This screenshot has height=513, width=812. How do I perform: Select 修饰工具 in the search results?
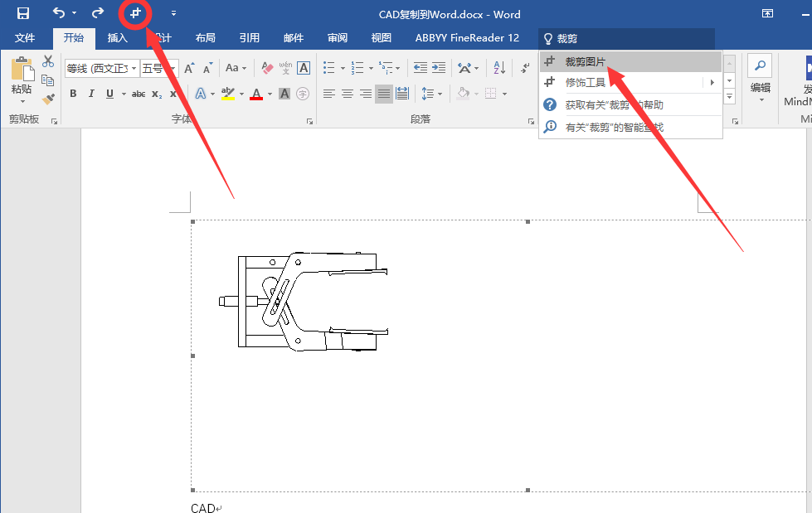tap(621, 82)
